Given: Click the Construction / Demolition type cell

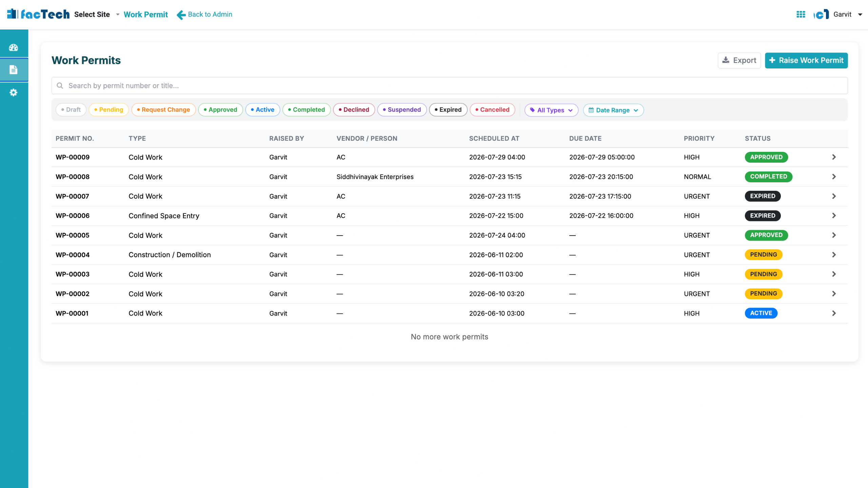Looking at the screenshot, I should 170,255.
